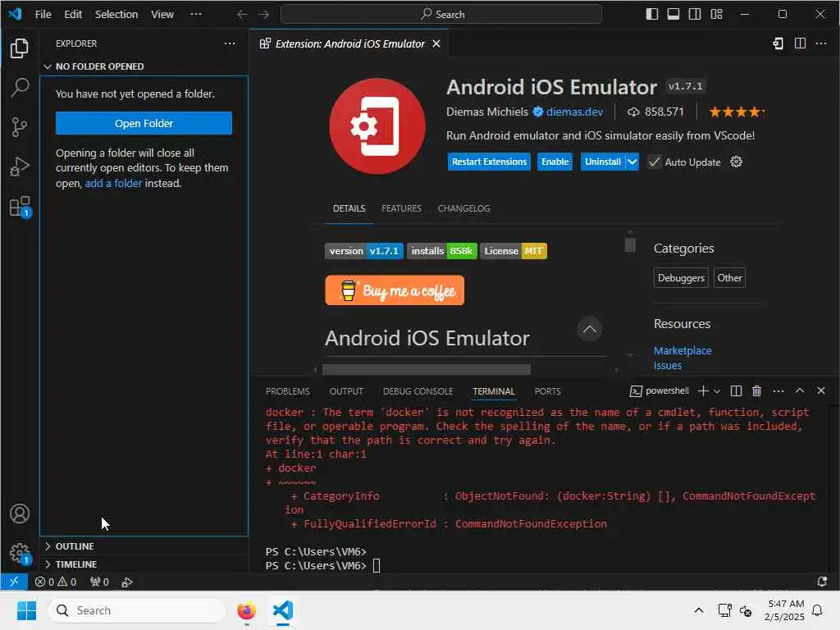
Task: Click the Open Folder button
Action: [x=144, y=123]
